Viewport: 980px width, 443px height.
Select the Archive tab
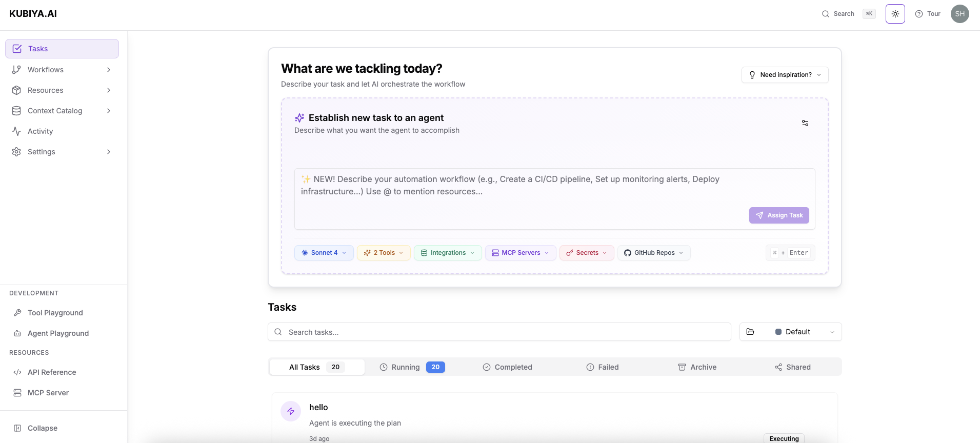point(697,367)
